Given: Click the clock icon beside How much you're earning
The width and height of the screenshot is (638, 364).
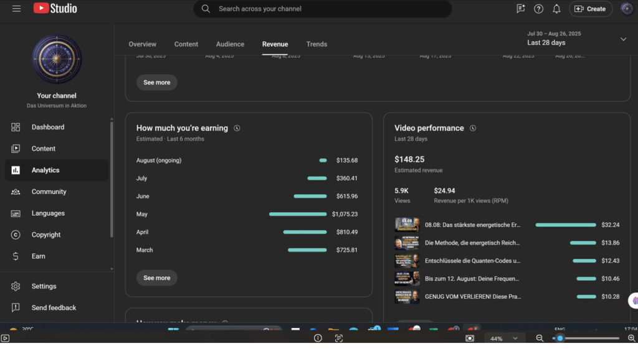Looking at the screenshot, I should (x=237, y=128).
